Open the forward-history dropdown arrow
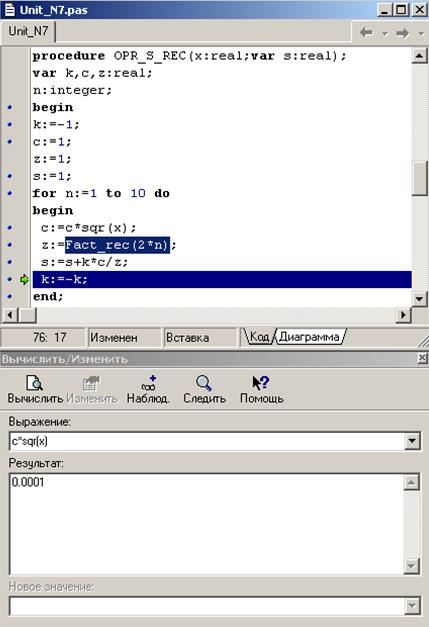This screenshot has height=627, width=429. tap(421, 34)
